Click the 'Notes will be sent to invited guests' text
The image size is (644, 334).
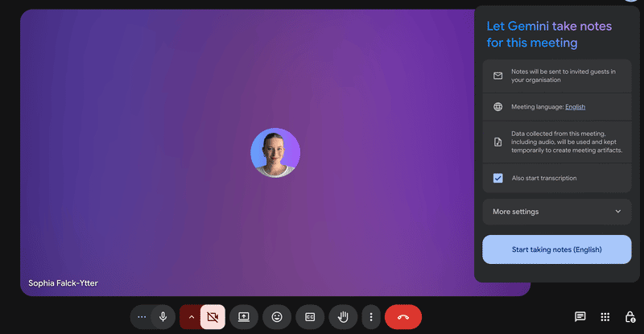(563, 76)
